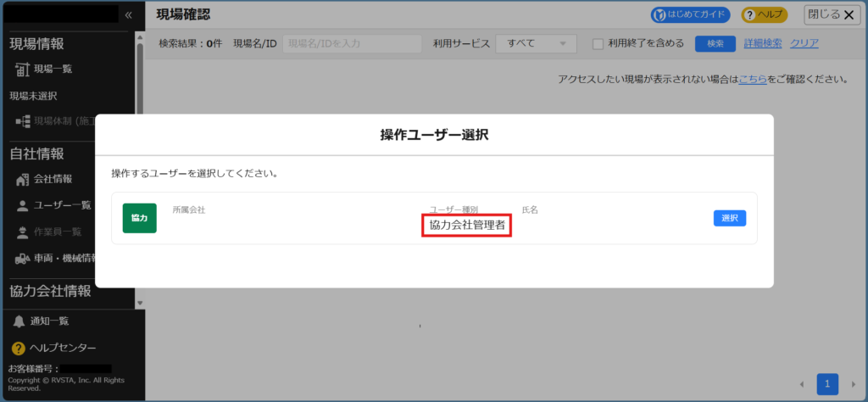
Task: Click the 会社情報 building icon
Action: coord(22,180)
